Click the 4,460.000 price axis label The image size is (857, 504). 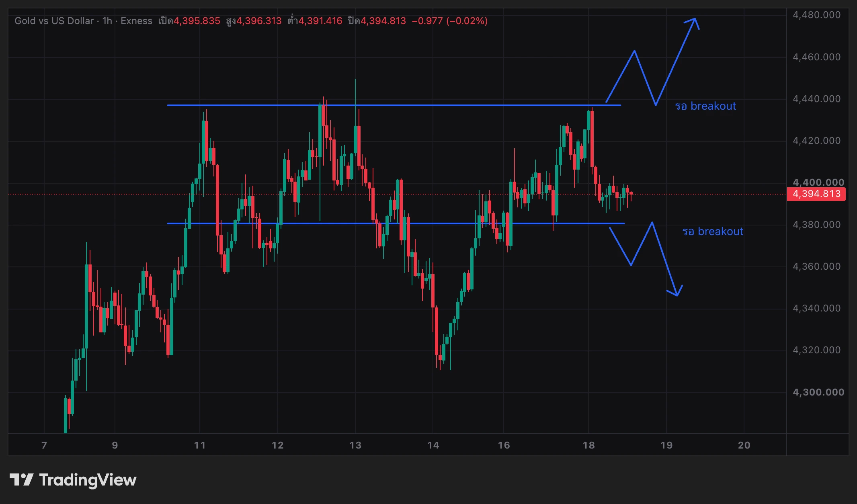tap(816, 57)
